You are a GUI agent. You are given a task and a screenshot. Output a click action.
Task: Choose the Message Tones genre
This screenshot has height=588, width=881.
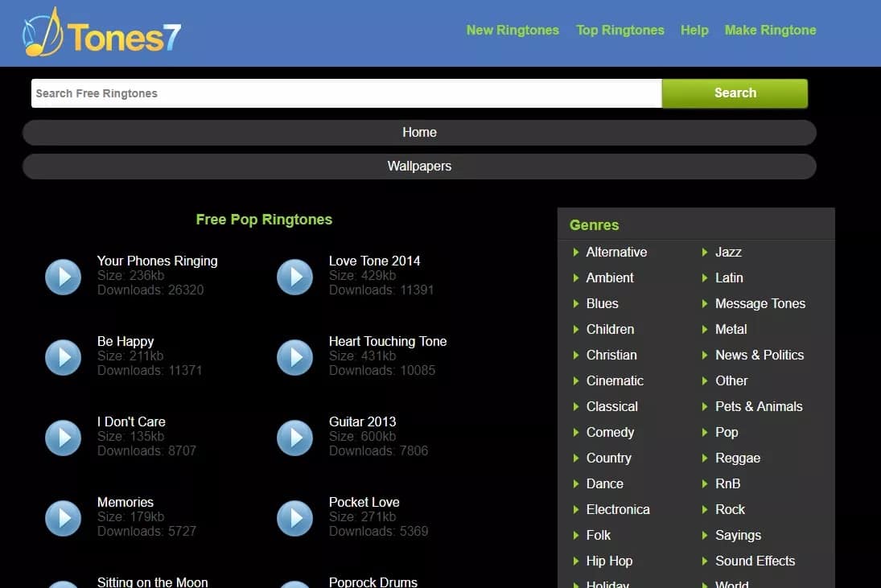point(760,304)
